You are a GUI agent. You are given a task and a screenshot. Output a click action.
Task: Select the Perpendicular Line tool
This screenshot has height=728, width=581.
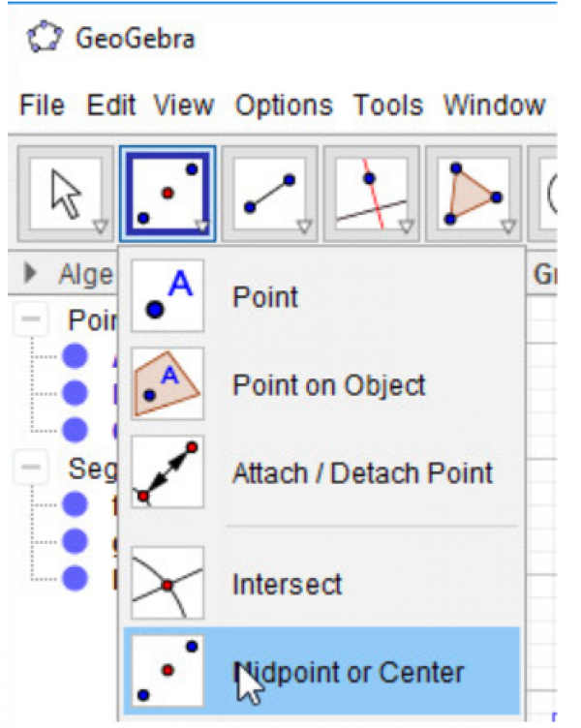tap(371, 193)
